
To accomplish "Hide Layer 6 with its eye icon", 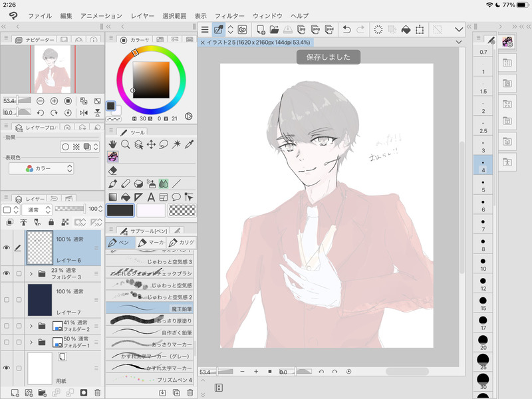I will tap(6, 247).
